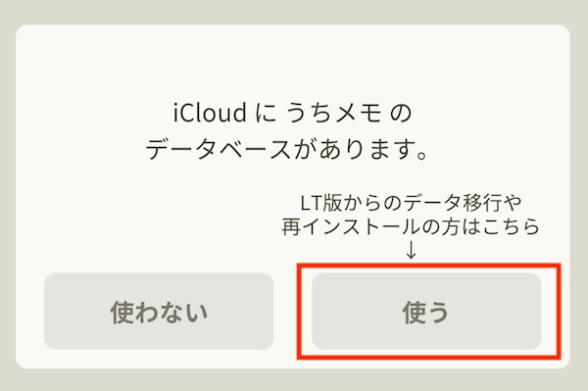Click the データベースがあります message line

point(287,150)
